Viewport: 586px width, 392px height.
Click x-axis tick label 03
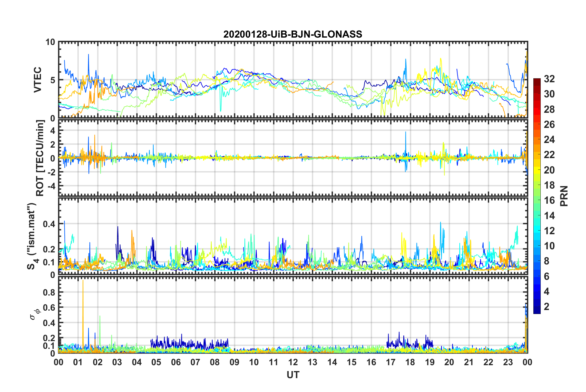(117, 362)
